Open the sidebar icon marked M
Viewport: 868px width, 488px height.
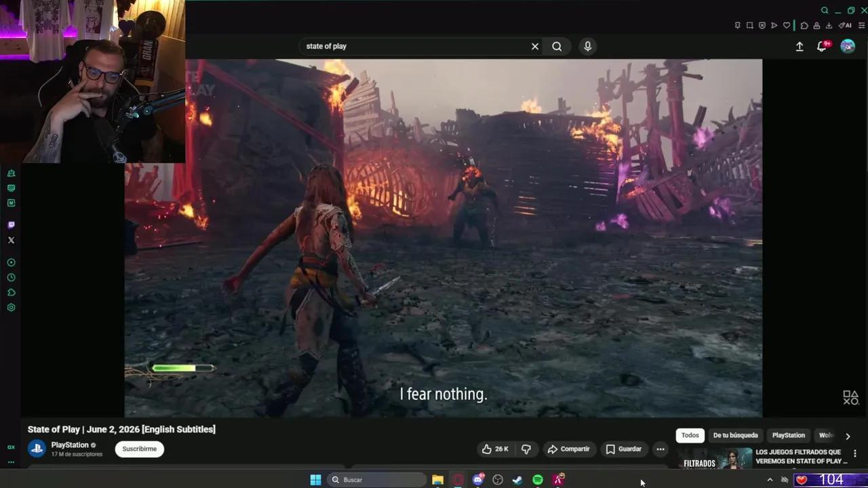pos(11,203)
